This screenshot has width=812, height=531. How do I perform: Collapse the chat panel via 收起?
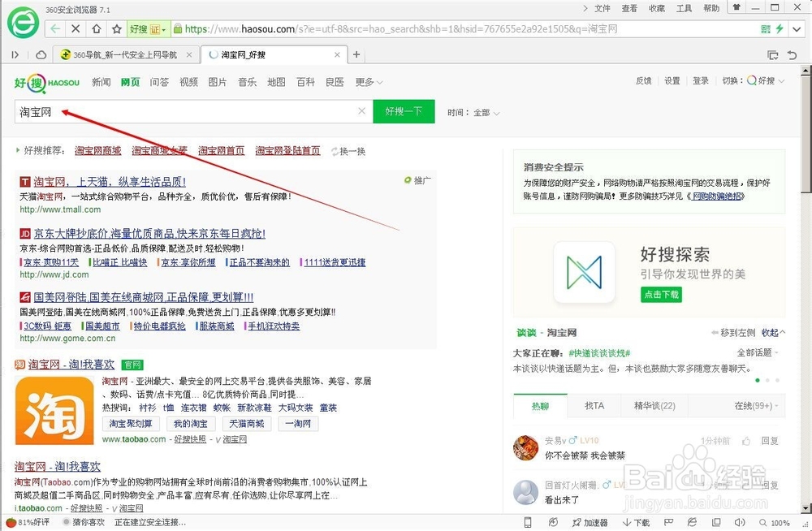click(x=773, y=333)
